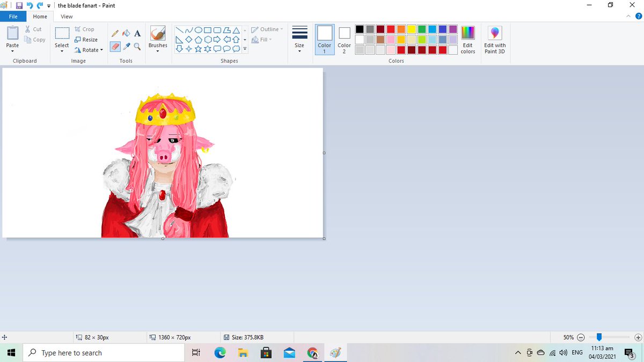Open the shape Fill dropdown
644x362 pixels.
click(262, 40)
